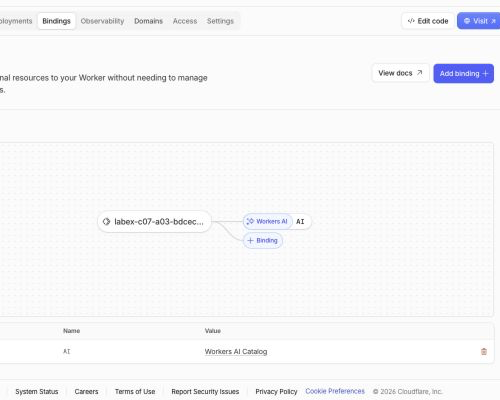Open Terms of Use footer link
Screen dimensions: 500x400
pos(135,391)
